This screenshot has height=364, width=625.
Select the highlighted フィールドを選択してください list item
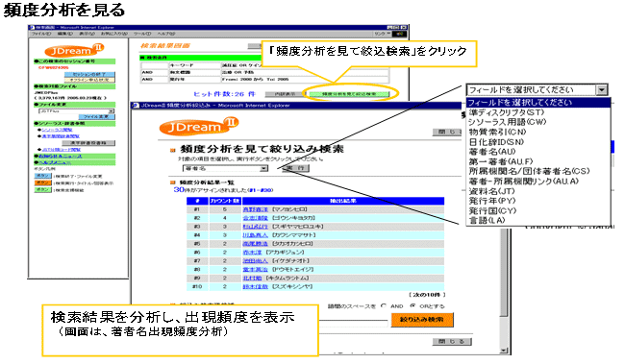click(537, 103)
